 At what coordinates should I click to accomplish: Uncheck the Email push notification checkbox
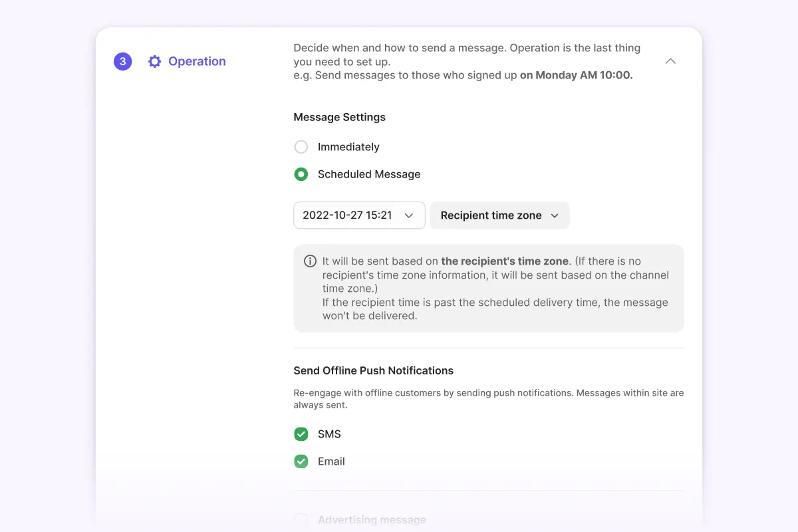[x=301, y=462]
